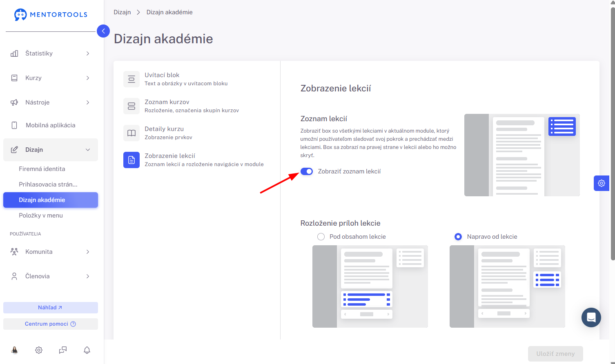Open the support chat widget bubble
This screenshot has width=615, height=364.
click(x=591, y=317)
